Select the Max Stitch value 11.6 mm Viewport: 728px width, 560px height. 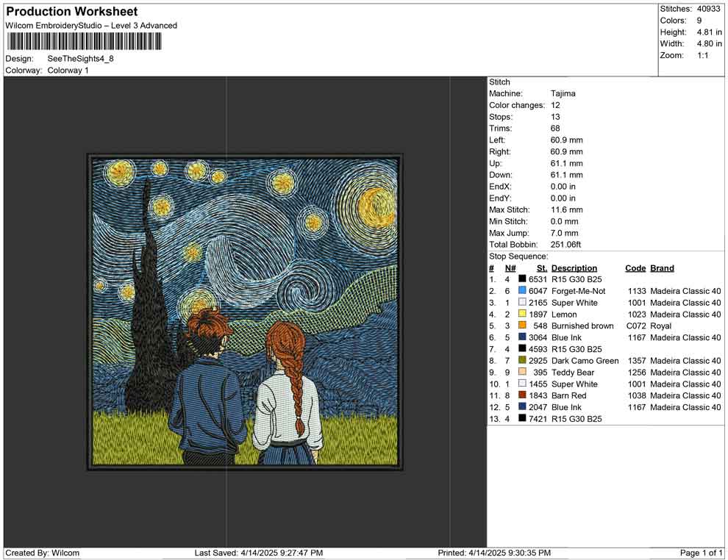click(567, 209)
